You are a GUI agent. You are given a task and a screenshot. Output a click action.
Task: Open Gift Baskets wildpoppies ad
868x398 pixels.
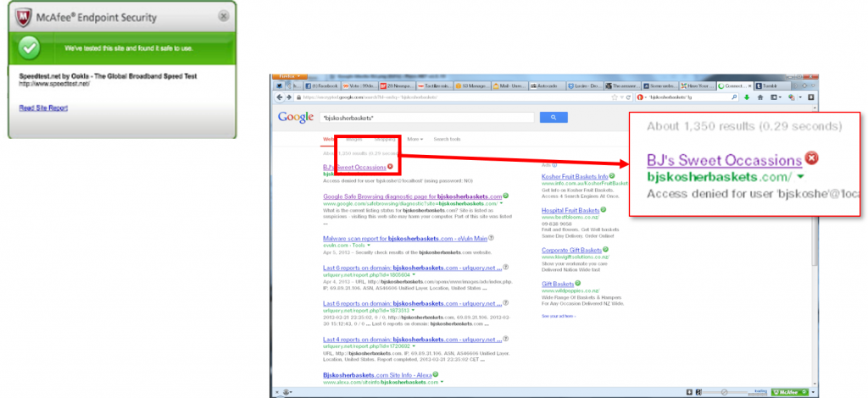pyautogui.click(x=558, y=285)
